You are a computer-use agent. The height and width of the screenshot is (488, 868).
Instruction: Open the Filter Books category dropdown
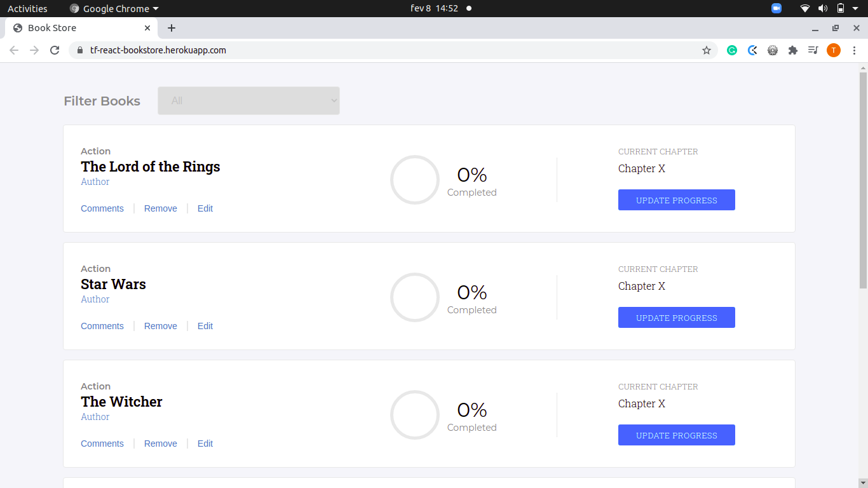pyautogui.click(x=248, y=101)
